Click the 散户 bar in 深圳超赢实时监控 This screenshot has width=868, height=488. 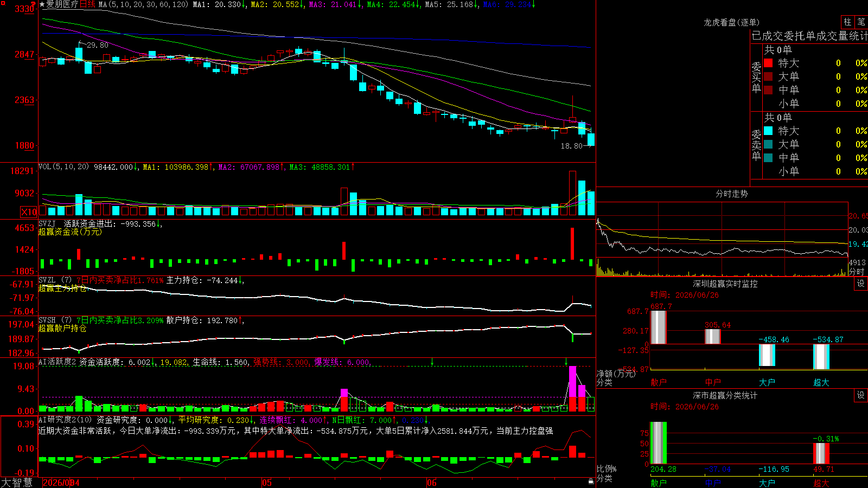pos(658,327)
